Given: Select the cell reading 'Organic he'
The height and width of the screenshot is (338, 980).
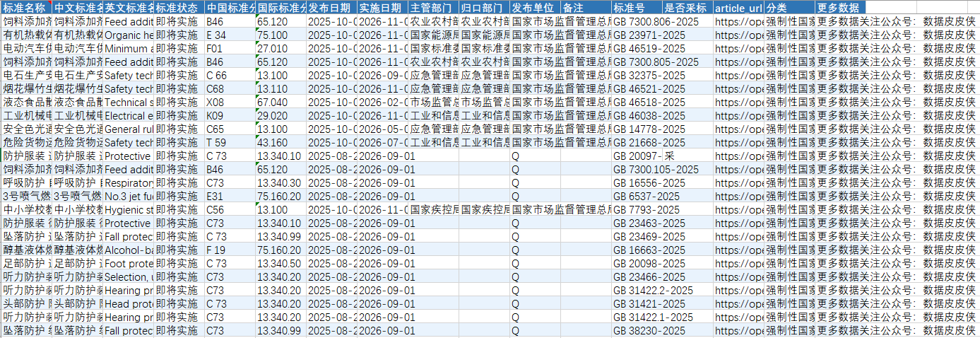Looking at the screenshot, I should tap(129, 35).
